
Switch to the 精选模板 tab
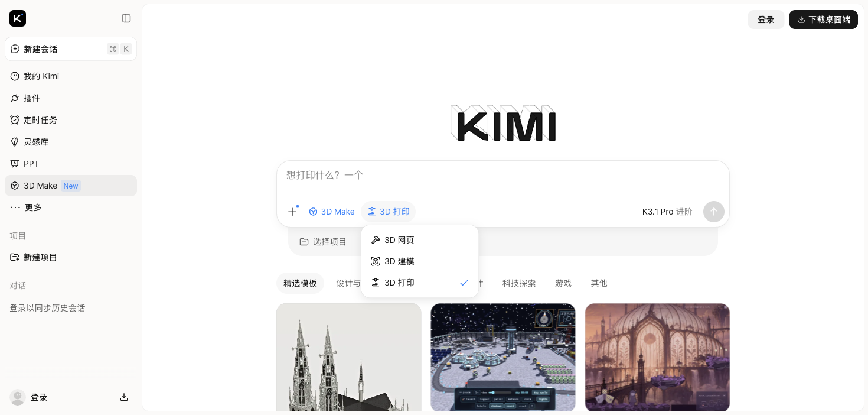(300, 283)
